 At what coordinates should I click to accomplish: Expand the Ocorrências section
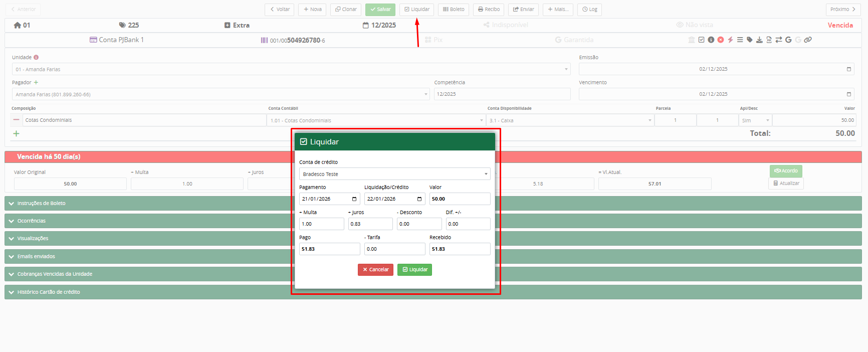tap(31, 221)
